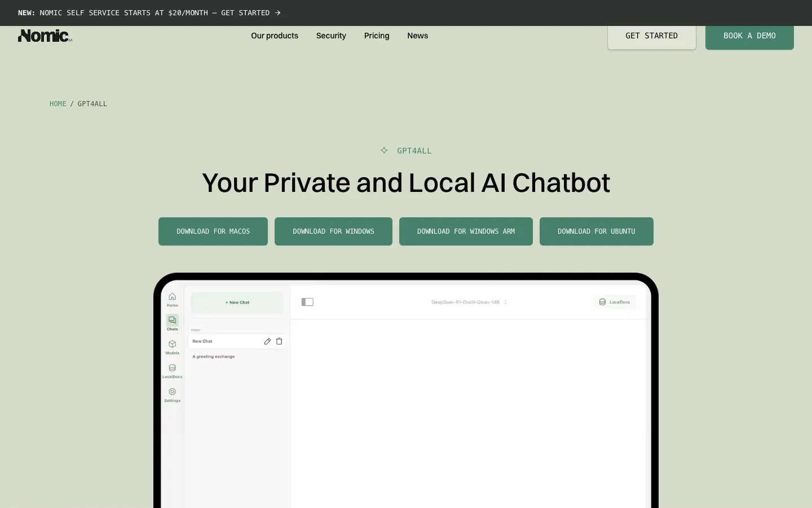
Task: Select 'A greeting exchange' chat
Action: [214, 356]
